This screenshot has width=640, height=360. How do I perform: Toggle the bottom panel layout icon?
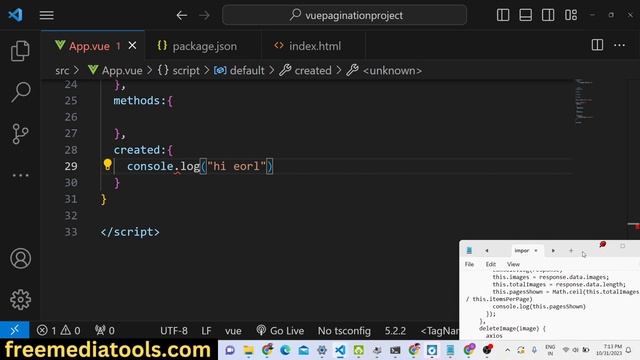525,15
